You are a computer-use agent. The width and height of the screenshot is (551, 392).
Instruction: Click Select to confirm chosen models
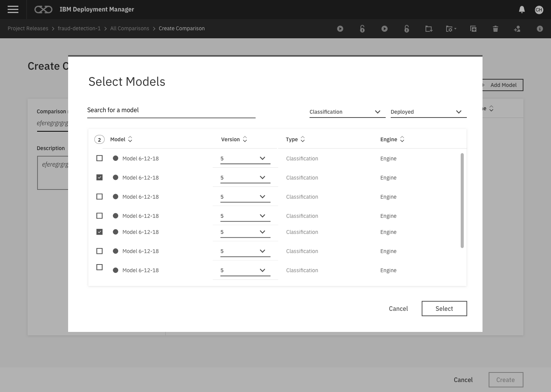(444, 309)
